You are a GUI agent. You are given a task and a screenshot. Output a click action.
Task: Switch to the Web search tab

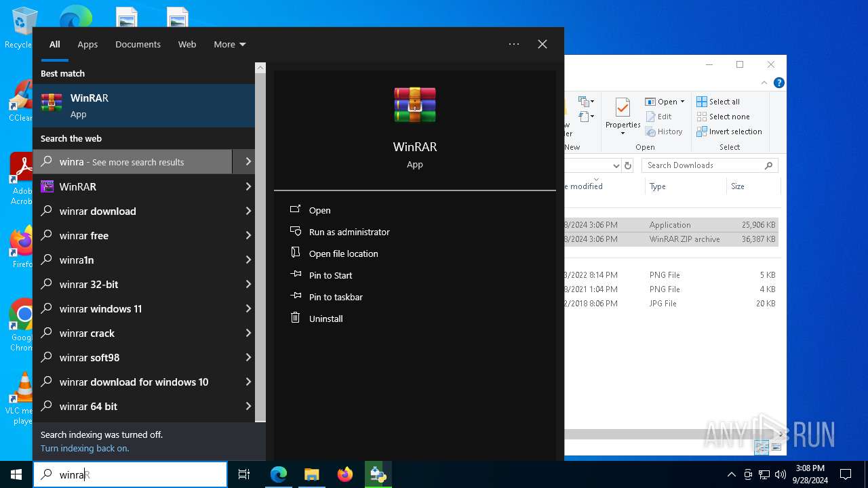[x=187, y=44]
